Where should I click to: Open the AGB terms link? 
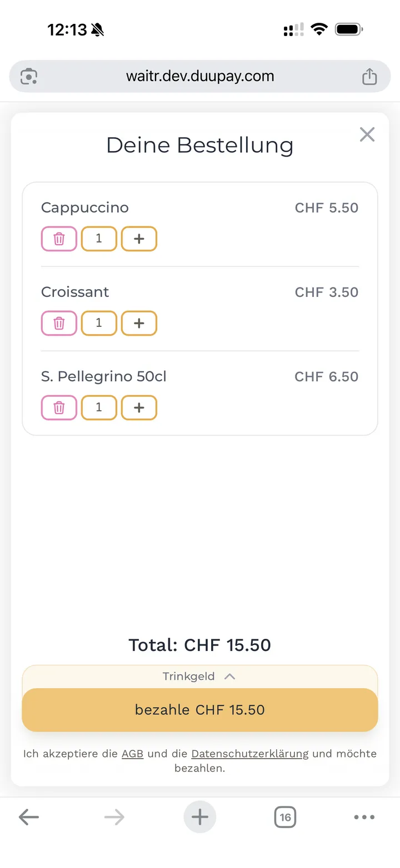[x=132, y=754]
